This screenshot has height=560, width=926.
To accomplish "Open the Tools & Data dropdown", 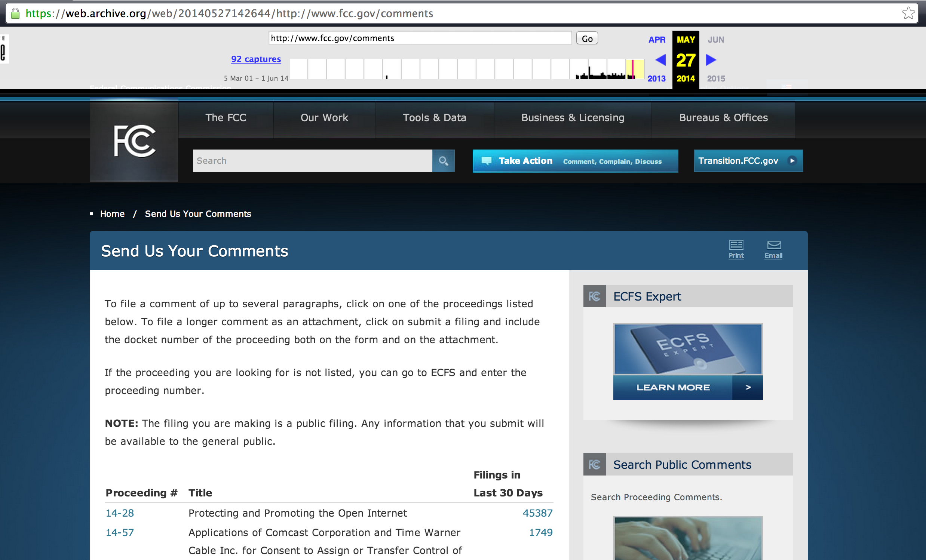I will pyautogui.click(x=435, y=117).
